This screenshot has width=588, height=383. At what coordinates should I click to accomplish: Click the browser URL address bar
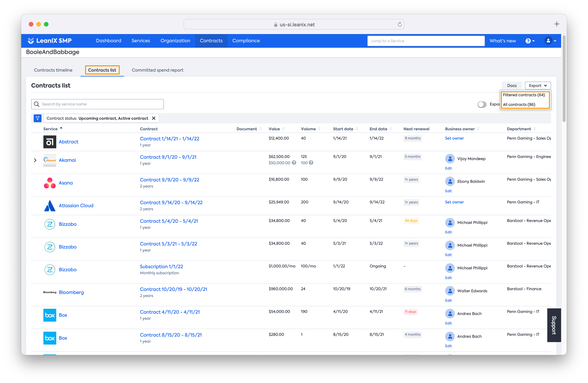tap(294, 24)
